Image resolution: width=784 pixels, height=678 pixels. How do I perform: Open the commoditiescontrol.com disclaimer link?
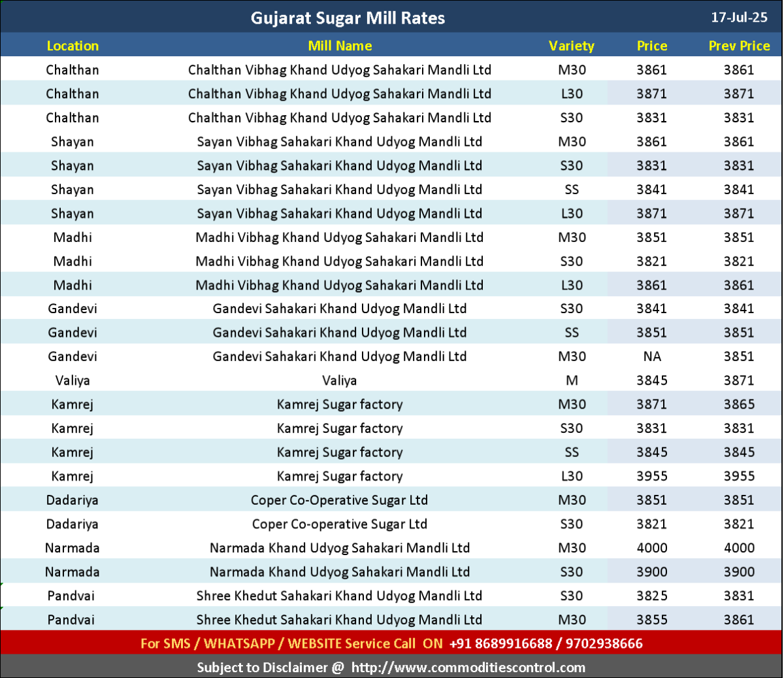click(x=468, y=668)
